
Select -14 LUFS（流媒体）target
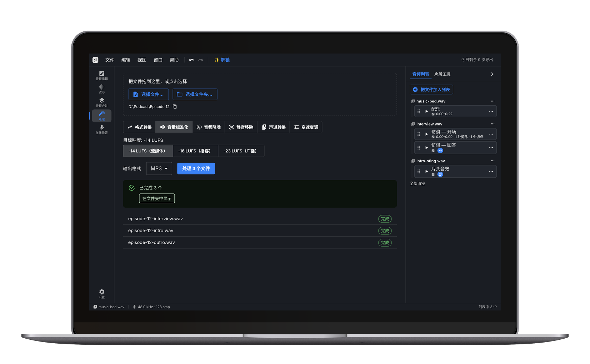click(x=148, y=151)
